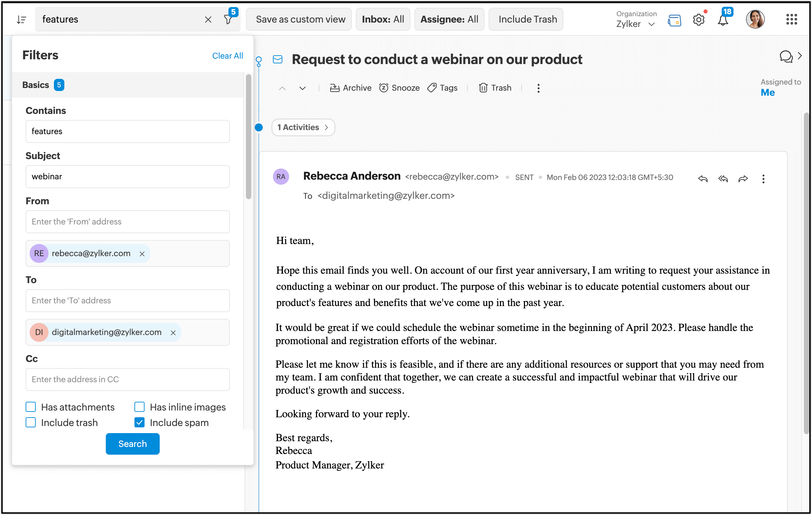812x515 pixels.
Task: Click the To address input field
Action: coord(127,301)
